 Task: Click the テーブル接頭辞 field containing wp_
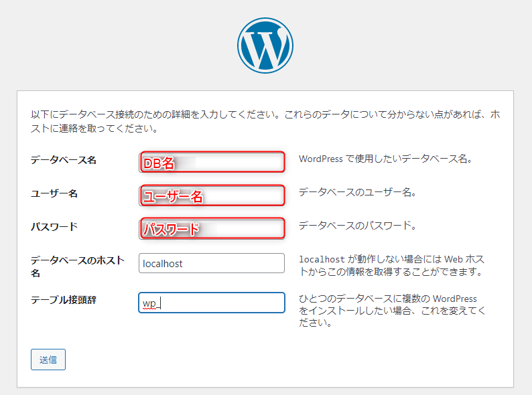point(212,303)
